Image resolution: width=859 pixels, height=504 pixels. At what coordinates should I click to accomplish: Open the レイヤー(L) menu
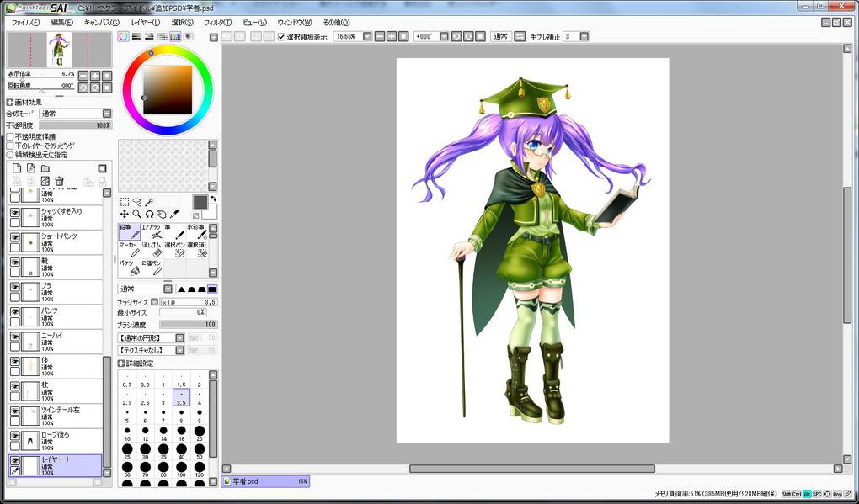tap(145, 23)
